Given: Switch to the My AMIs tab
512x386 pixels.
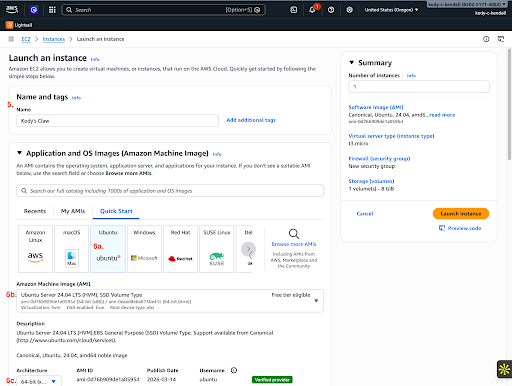Looking at the screenshot, I should click(x=73, y=211).
